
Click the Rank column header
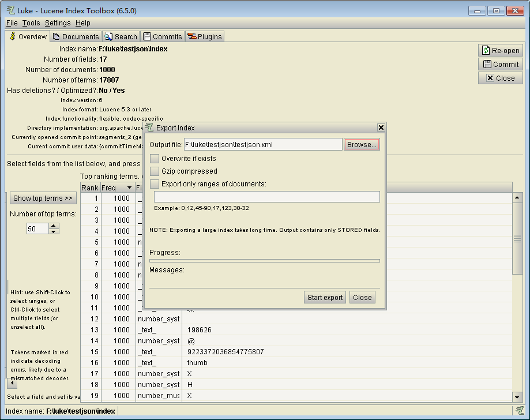[90, 187]
